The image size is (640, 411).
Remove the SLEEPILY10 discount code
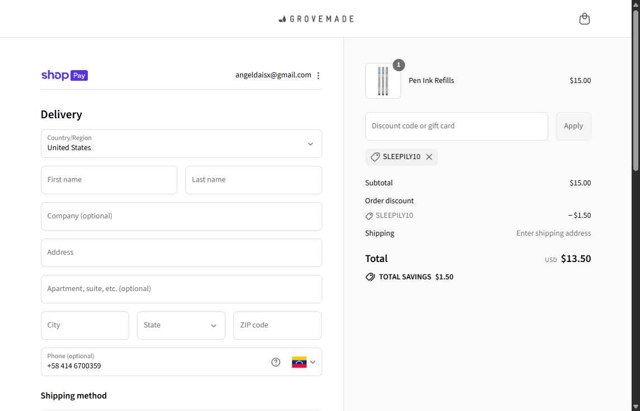tap(429, 157)
